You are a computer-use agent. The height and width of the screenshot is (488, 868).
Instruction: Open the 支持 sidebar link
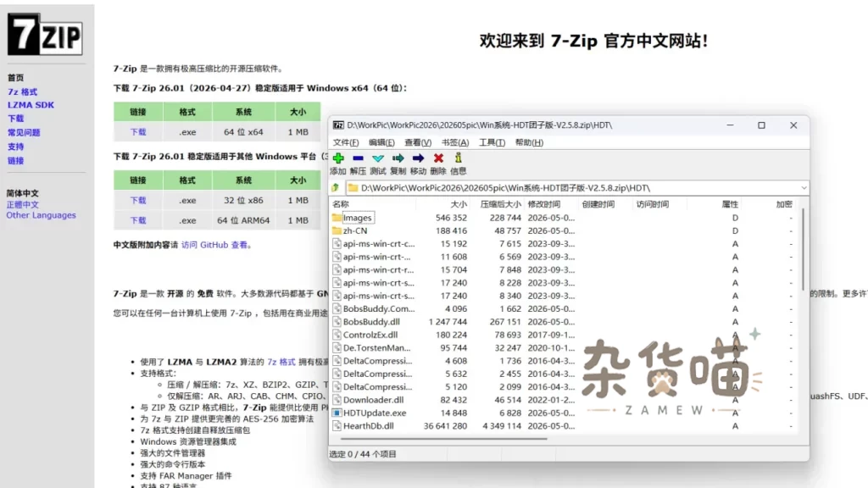15,147
